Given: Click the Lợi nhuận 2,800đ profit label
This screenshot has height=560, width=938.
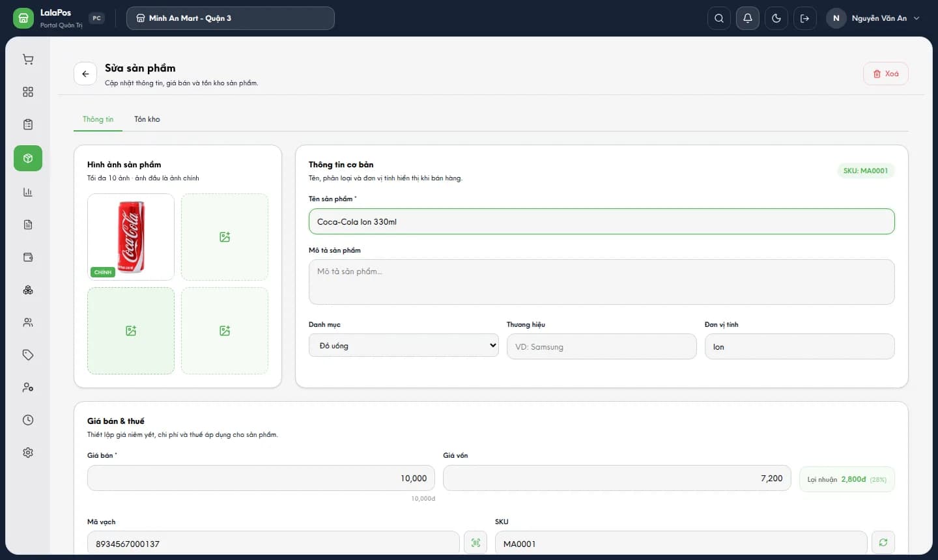Looking at the screenshot, I should tap(847, 479).
